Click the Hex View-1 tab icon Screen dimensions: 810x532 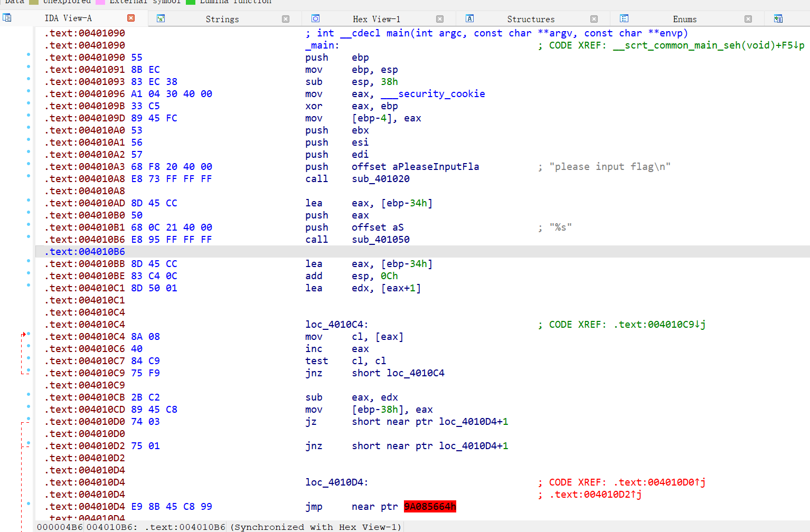[x=315, y=19]
